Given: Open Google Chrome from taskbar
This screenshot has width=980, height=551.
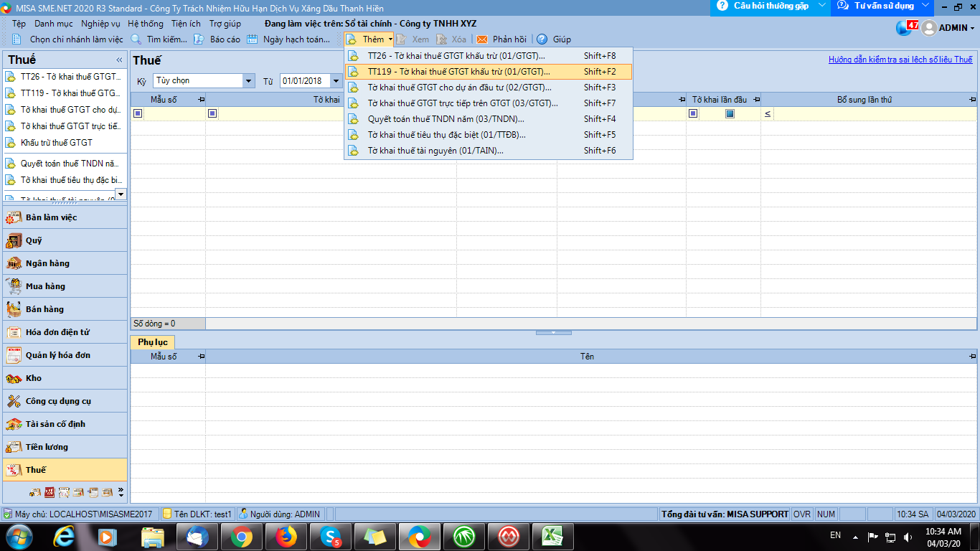Looking at the screenshot, I should (241, 537).
